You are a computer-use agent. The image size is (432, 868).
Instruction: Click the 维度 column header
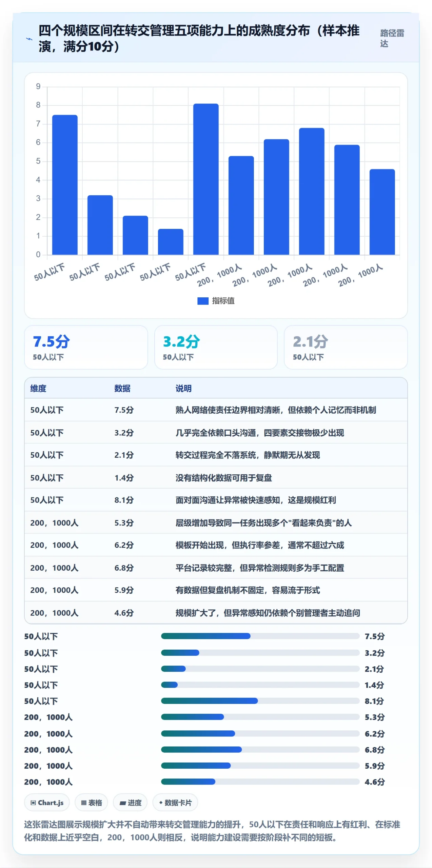point(38,388)
